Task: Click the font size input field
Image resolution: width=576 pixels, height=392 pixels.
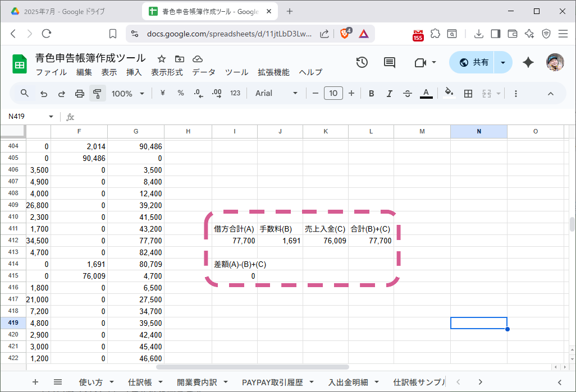Action: 333,93
